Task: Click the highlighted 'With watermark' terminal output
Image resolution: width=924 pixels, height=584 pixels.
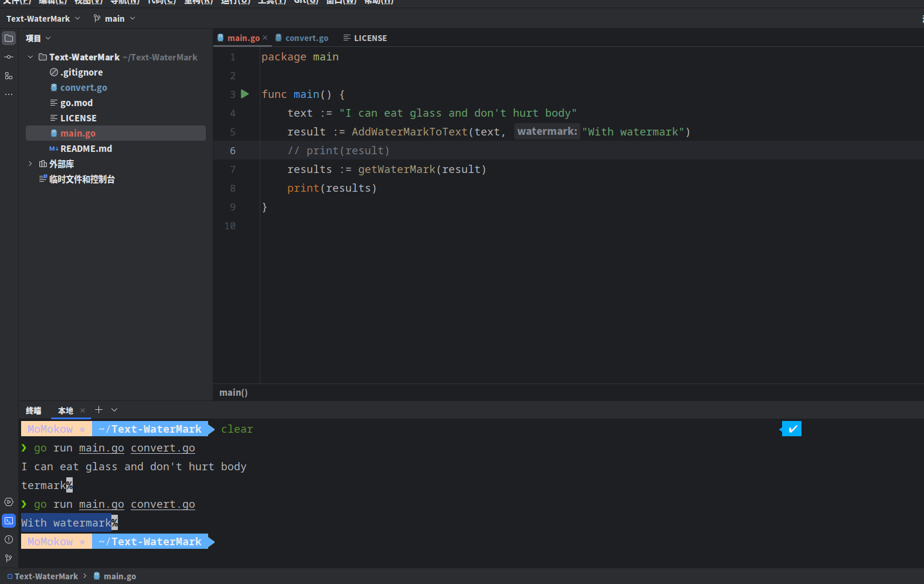Action: pyautogui.click(x=66, y=523)
